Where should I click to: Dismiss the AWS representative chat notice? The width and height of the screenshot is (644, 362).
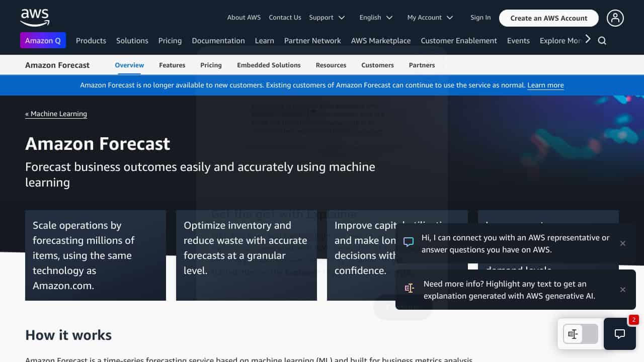tap(623, 243)
